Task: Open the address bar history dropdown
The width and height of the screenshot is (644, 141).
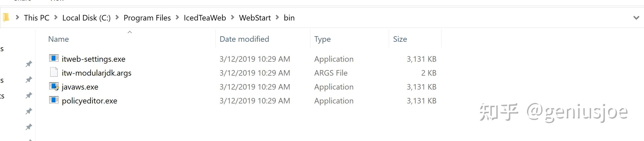Action: click(x=636, y=18)
